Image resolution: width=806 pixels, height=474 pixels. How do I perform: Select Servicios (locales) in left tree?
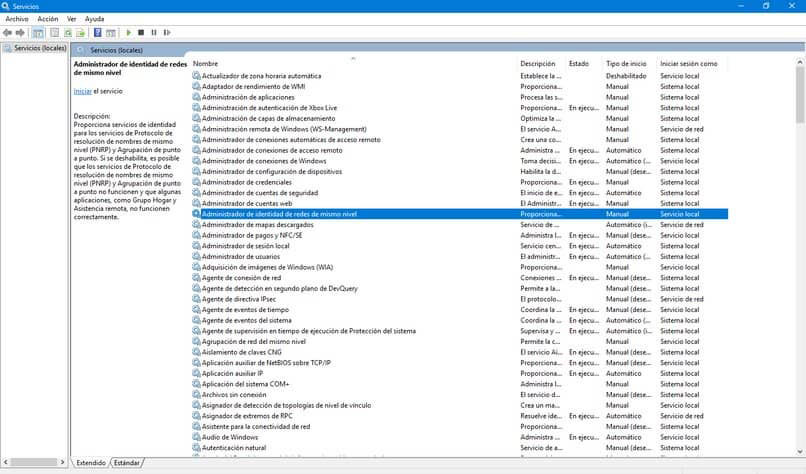click(40, 48)
